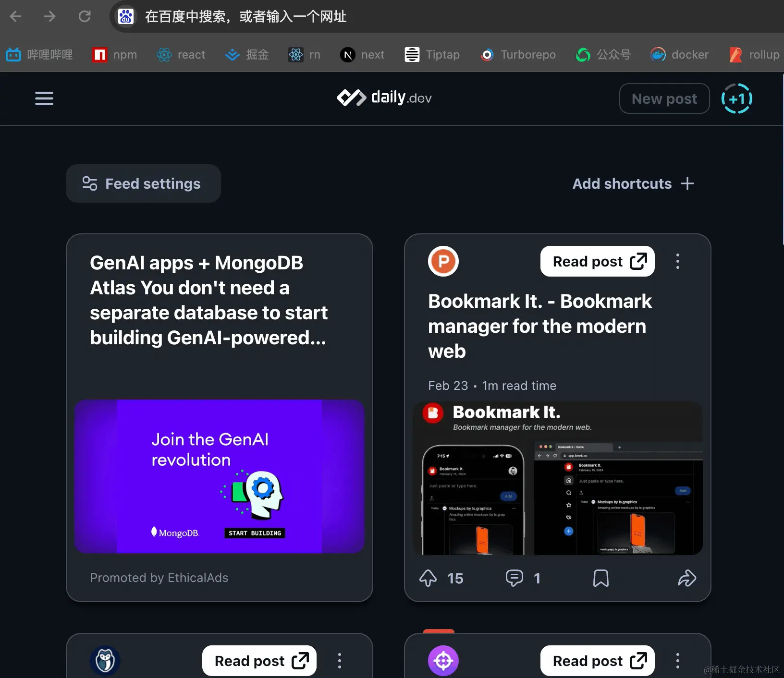Open options menu on the purple-avatar card
This screenshot has height=678, width=784.
(x=678, y=661)
